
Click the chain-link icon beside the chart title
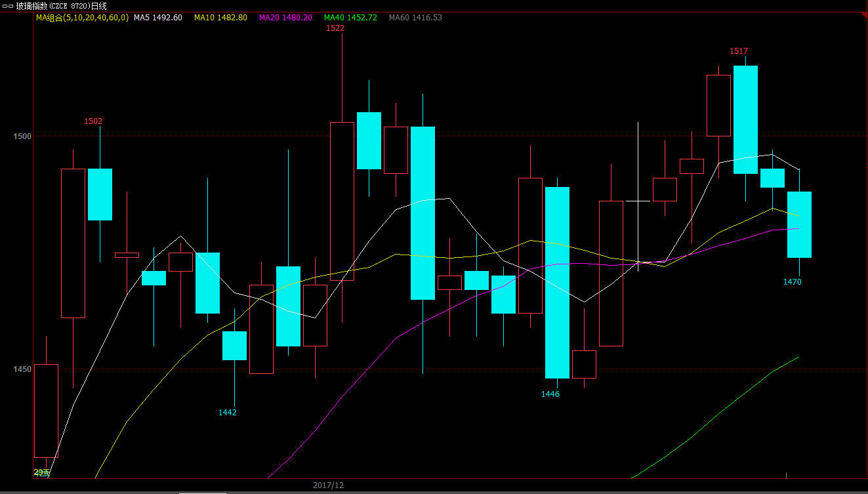pyautogui.click(x=7, y=5)
